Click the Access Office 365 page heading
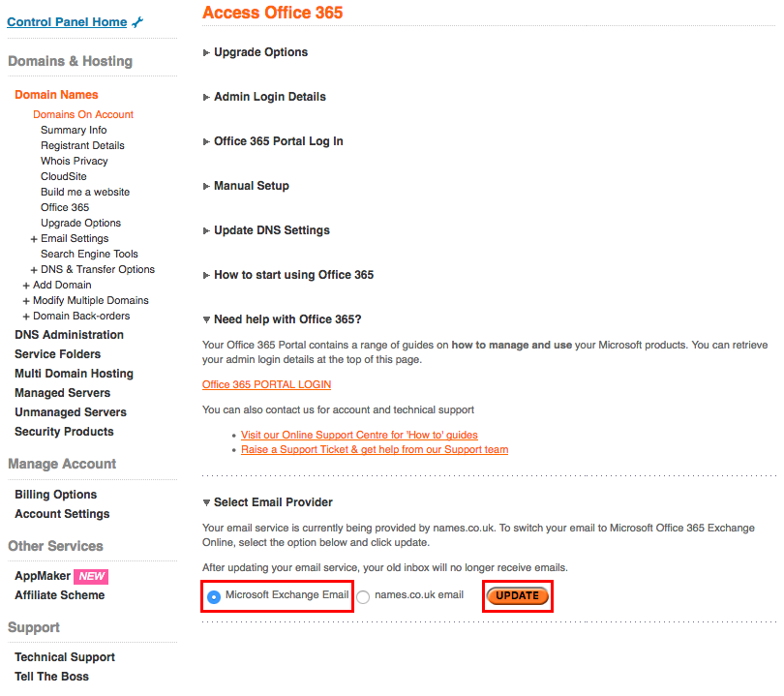 273,13
